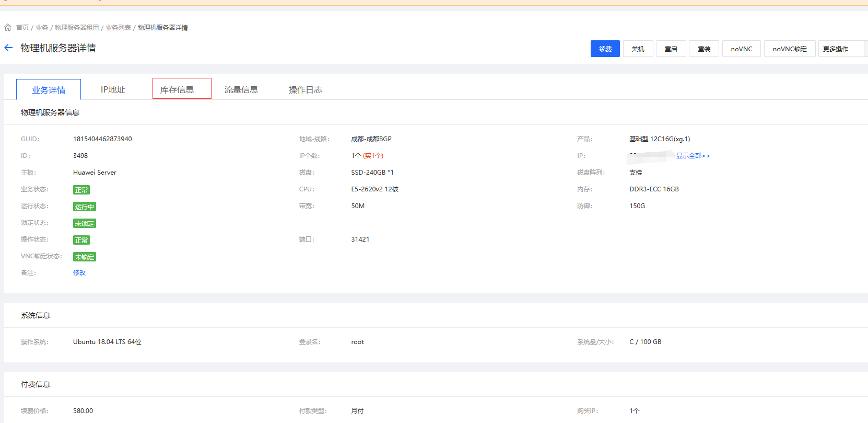Switch to the IP地址 tab
This screenshot has width=868, height=423.
(113, 90)
